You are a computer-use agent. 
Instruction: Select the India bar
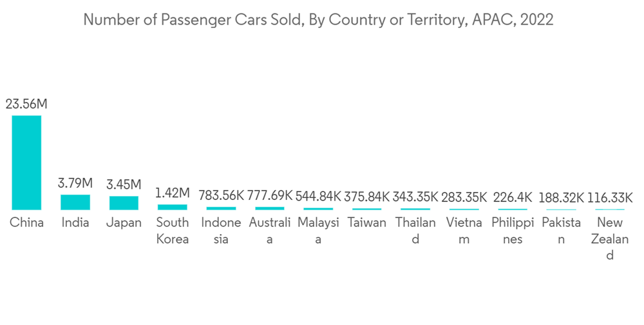(75, 202)
